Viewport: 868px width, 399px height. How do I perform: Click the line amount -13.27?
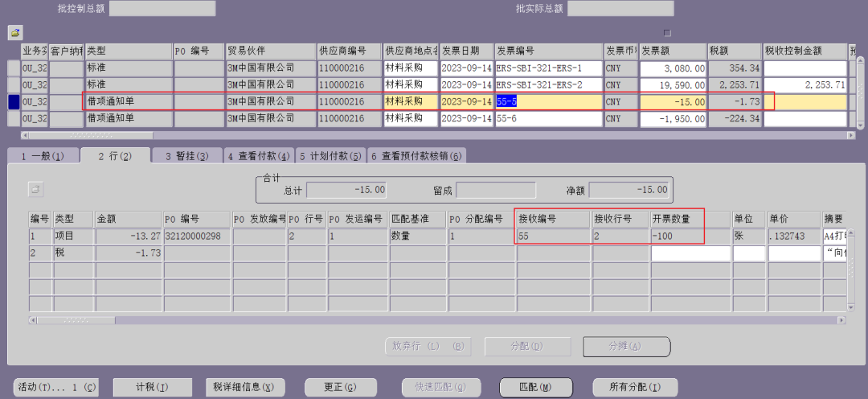(x=129, y=237)
